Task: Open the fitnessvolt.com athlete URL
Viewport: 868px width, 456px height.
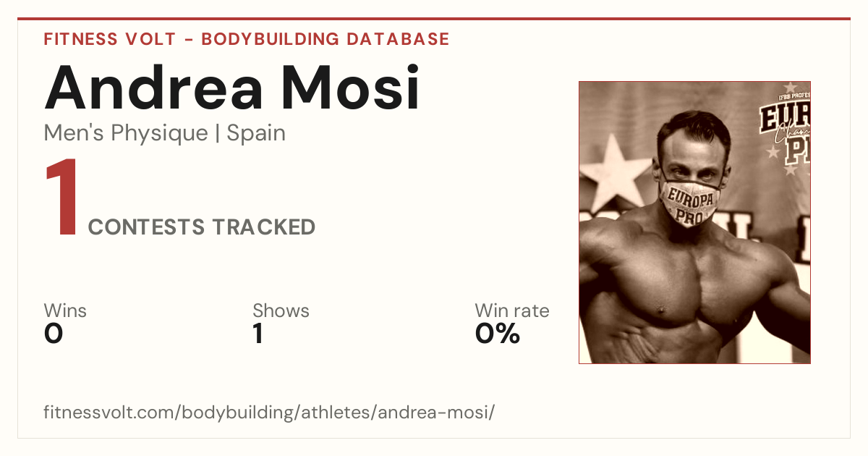Action: click(269, 413)
